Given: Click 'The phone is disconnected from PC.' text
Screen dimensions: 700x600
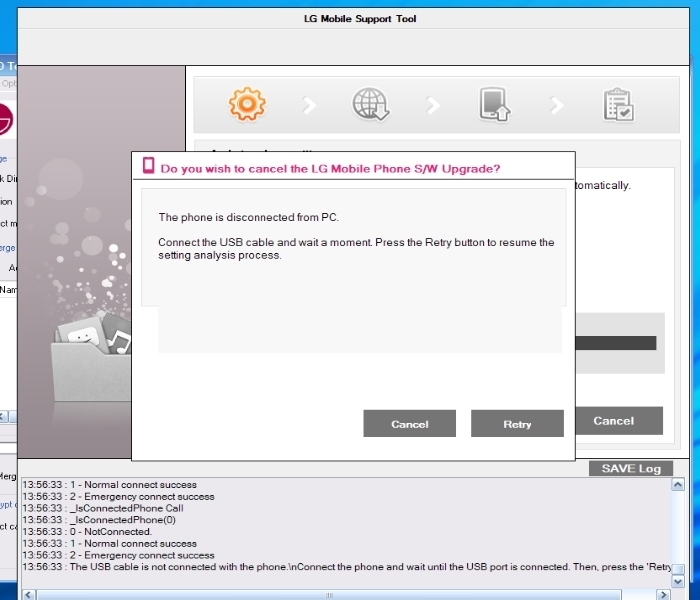Looking at the screenshot, I should [249, 217].
